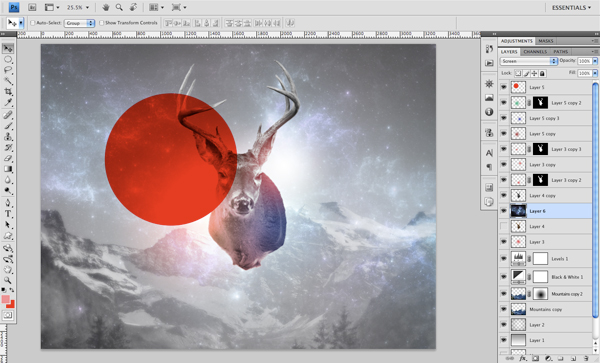Show hidden Layer 4 via visibility box
600x363 pixels.
504,226
